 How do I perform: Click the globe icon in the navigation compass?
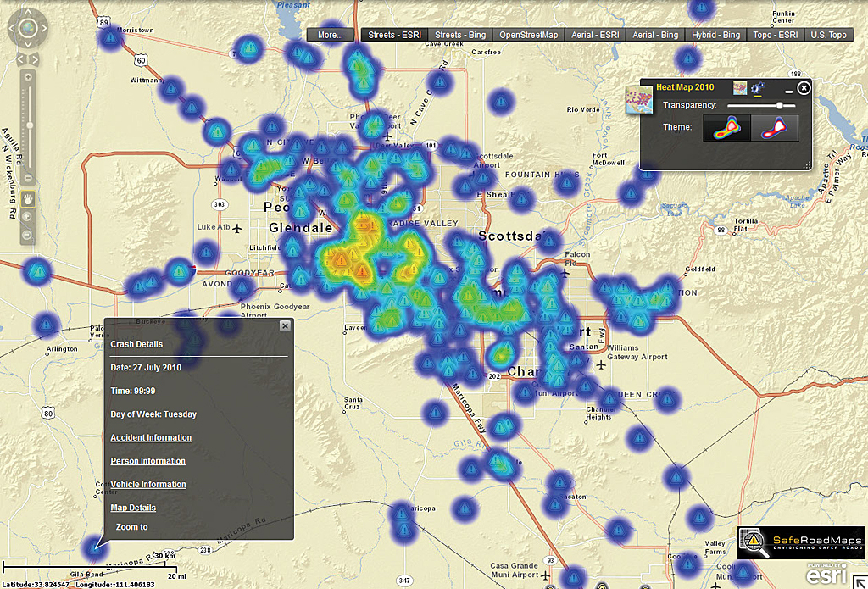tap(28, 27)
